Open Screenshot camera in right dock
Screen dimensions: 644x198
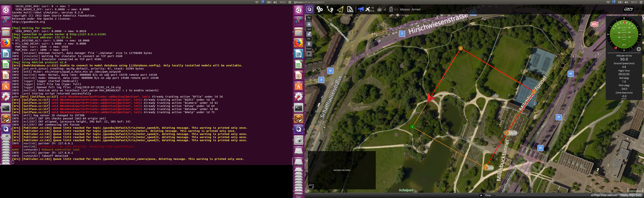click(x=299, y=140)
